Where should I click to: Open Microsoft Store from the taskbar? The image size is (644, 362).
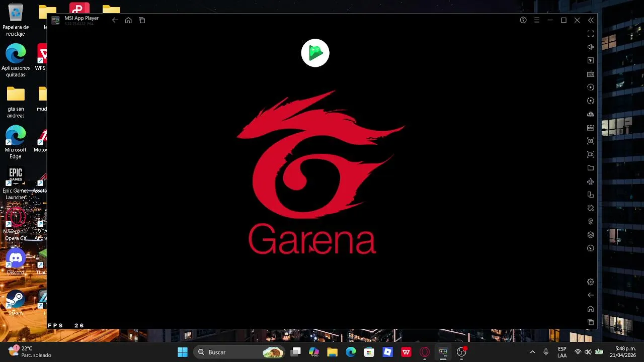point(369,352)
